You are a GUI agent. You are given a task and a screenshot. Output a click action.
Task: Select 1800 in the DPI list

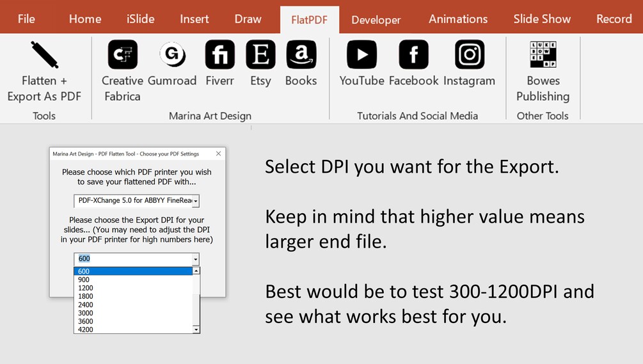[133, 296]
